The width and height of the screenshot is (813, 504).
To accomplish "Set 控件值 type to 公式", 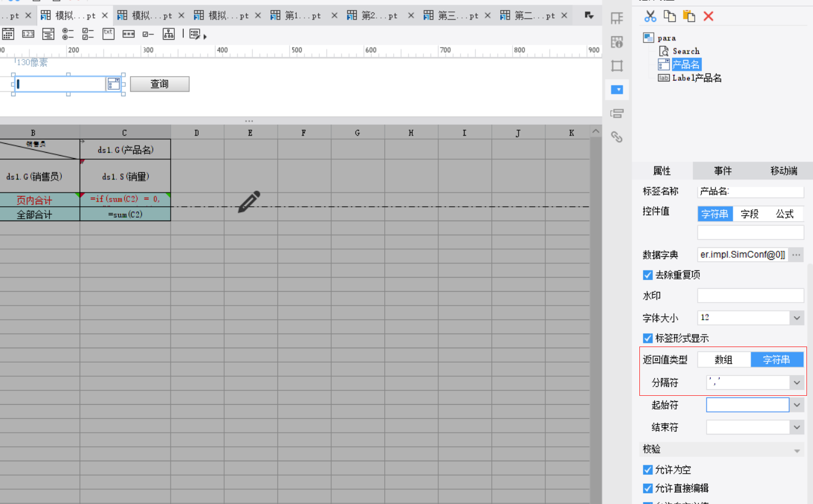I will pyautogui.click(x=785, y=214).
